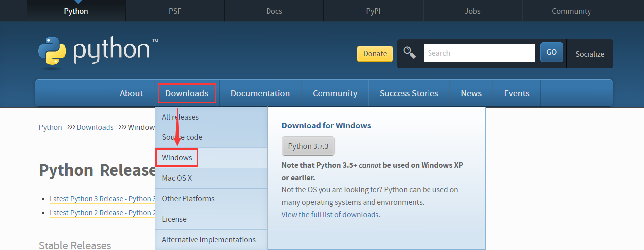
Task: Select the Python top tab
Action: click(x=76, y=11)
